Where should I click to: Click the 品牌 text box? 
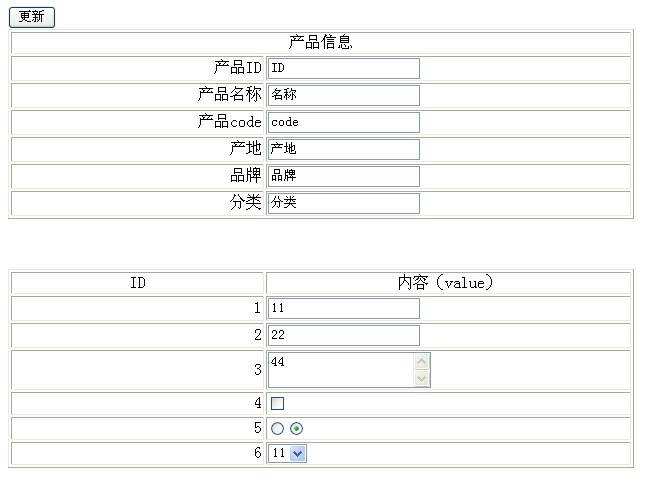click(343, 176)
